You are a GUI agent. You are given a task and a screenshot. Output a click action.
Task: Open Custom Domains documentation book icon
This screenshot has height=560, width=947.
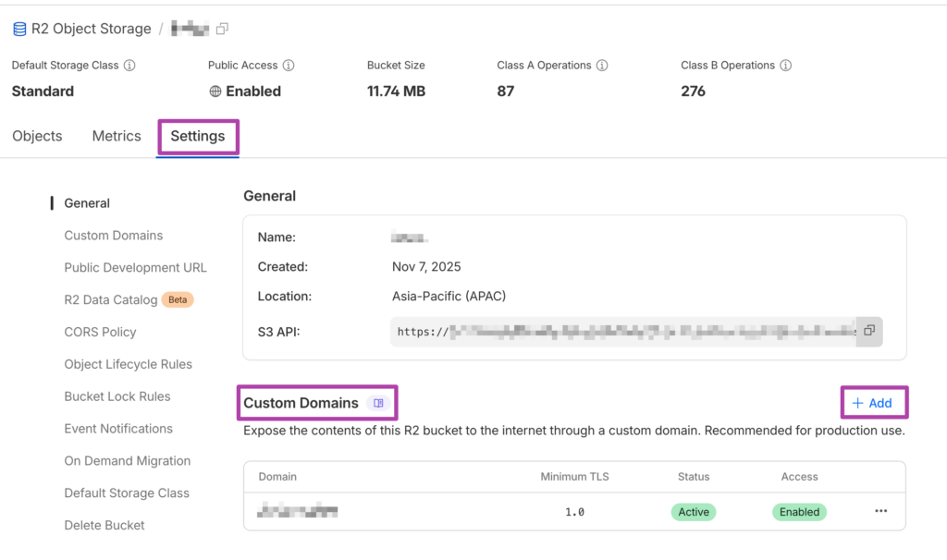(x=378, y=403)
